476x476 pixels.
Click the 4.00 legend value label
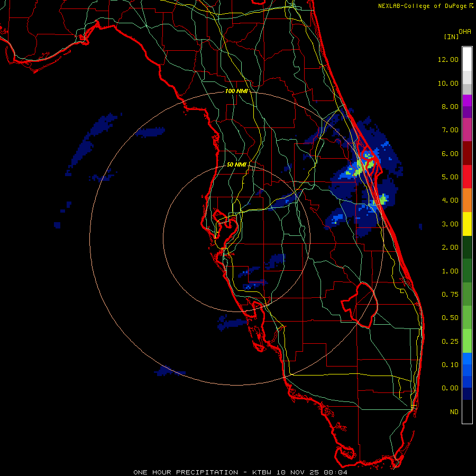tap(450, 200)
